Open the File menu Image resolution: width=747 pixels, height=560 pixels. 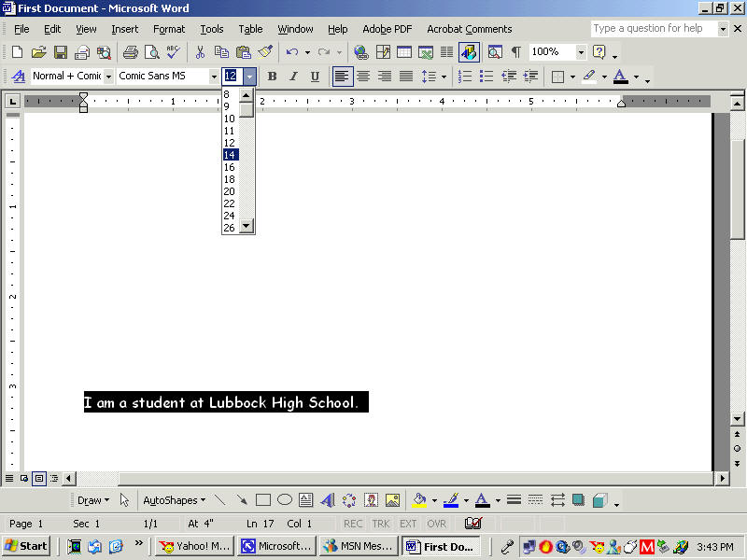click(x=21, y=29)
